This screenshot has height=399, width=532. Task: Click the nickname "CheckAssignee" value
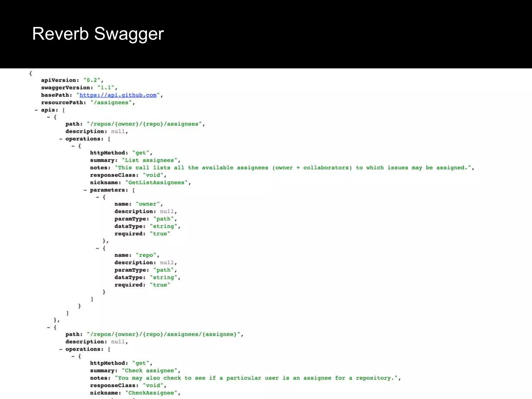(151, 393)
